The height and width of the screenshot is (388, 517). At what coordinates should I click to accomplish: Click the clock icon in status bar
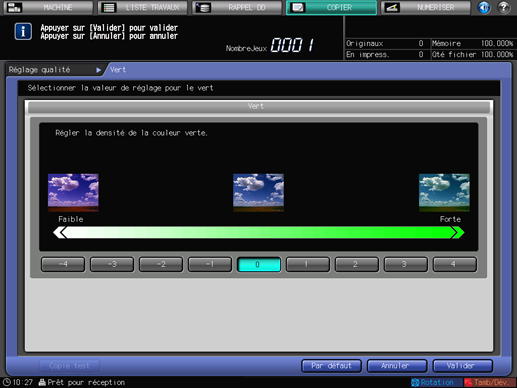click(x=7, y=382)
